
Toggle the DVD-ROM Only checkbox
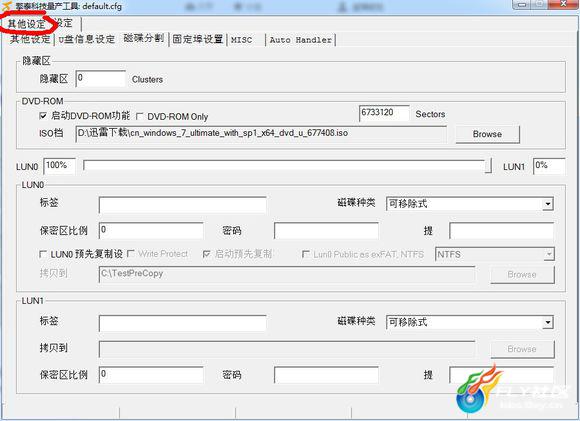coord(139,117)
